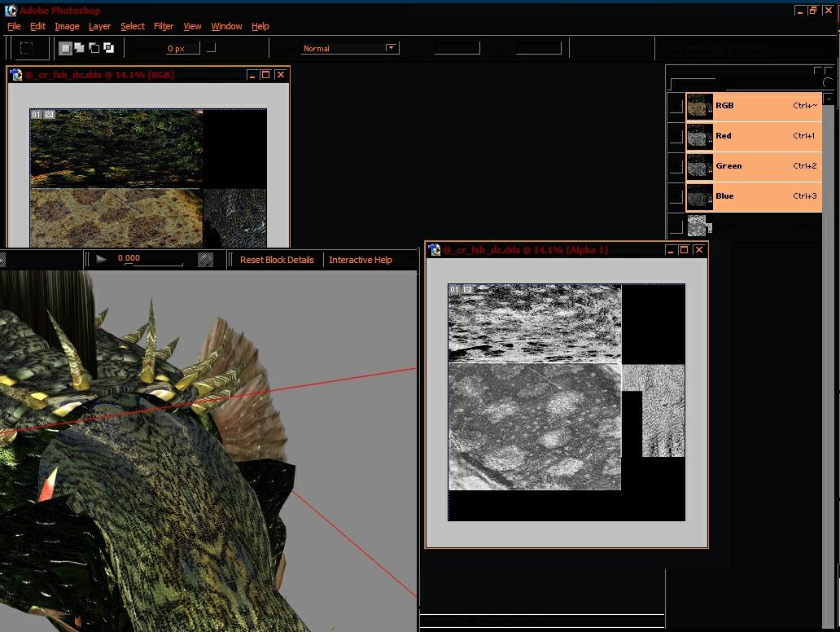The height and width of the screenshot is (632, 840).
Task: Click the Width input field in options bar
Action: pos(457,48)
